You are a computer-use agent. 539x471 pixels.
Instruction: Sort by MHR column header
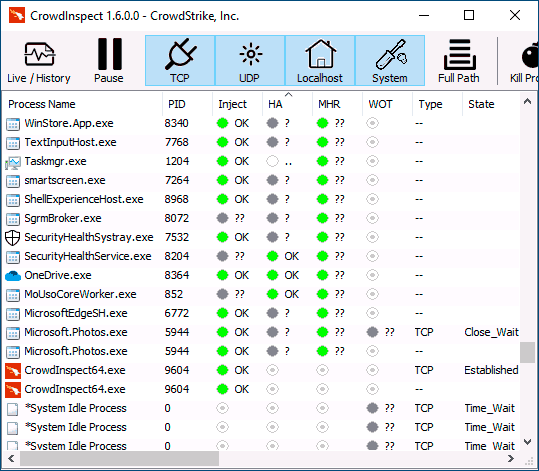pos(337,104)
